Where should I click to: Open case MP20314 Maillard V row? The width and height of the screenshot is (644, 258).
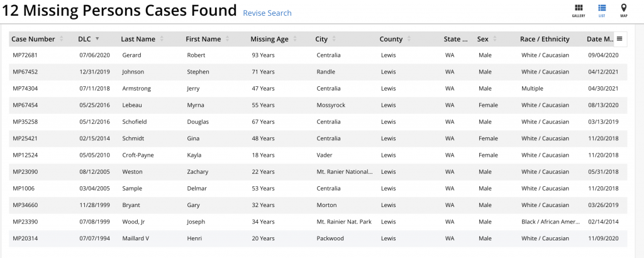[25, 238]
